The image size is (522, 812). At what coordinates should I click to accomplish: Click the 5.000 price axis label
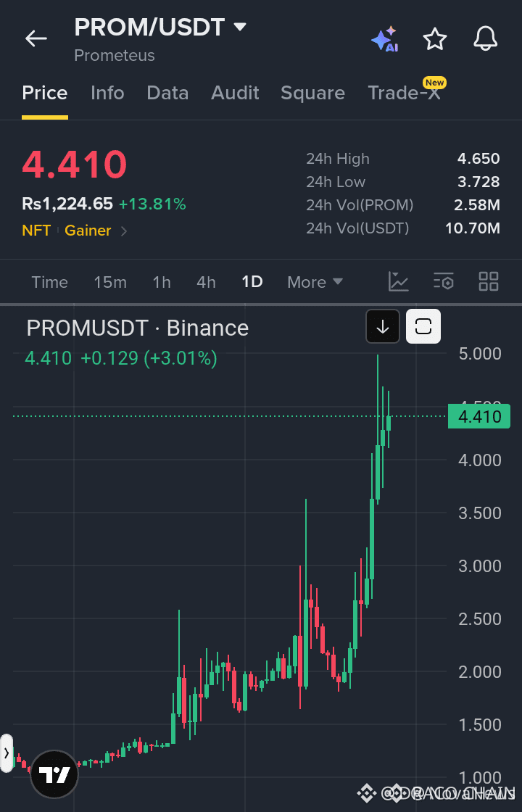click(479, 355)
